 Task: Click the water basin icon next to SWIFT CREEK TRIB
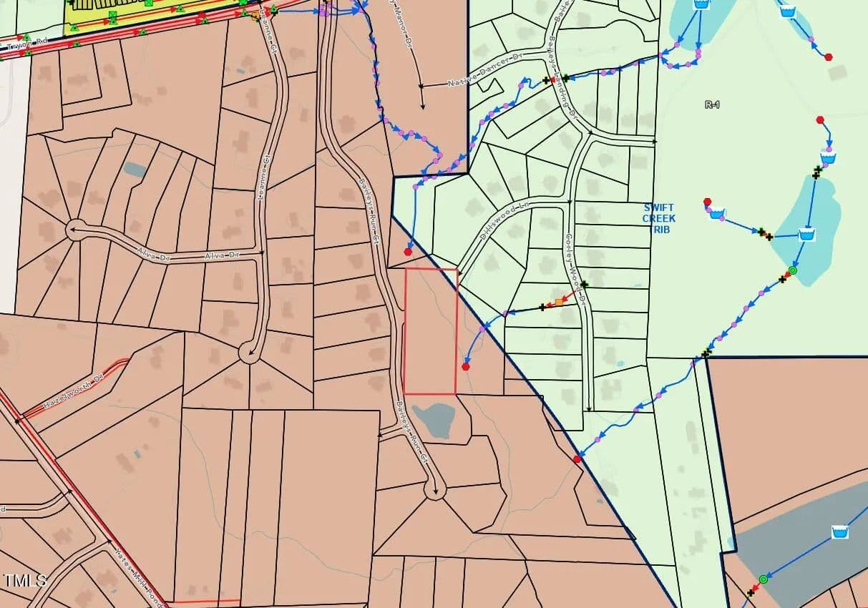(x=717, y=213)
